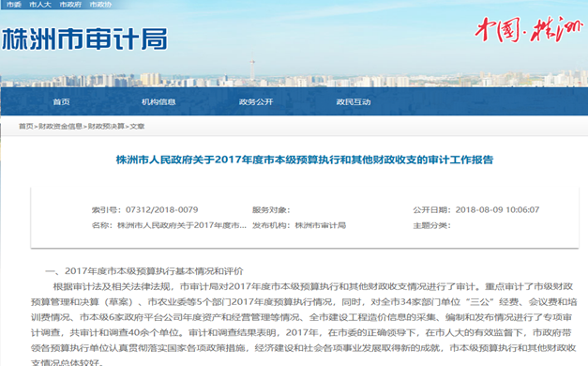
Task: Click the section heading 一、2017年度市本级预算执行基本情况和评价
Action: pos(144,271)
